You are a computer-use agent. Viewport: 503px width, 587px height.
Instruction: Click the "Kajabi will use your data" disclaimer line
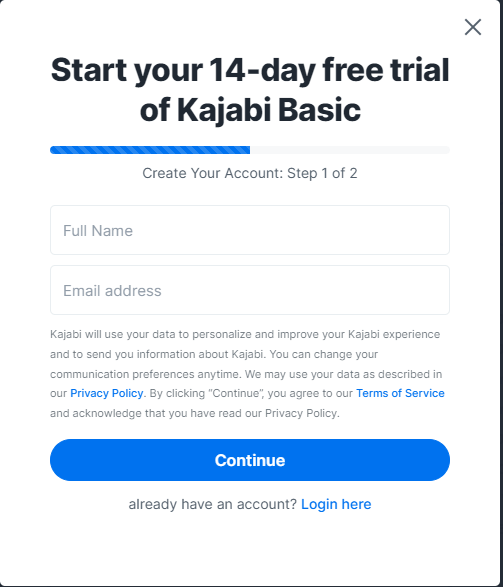pyautogui.click(x=245, y=334)
